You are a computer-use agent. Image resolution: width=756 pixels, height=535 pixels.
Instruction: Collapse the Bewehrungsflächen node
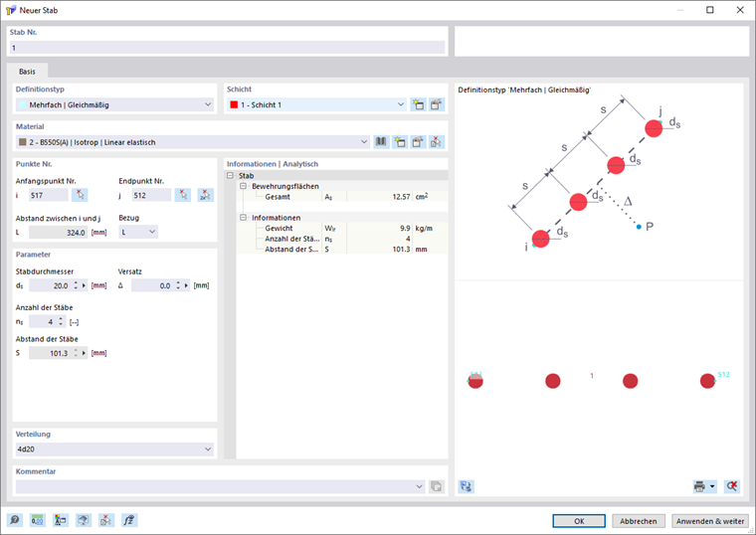click(x=243, y=186)
